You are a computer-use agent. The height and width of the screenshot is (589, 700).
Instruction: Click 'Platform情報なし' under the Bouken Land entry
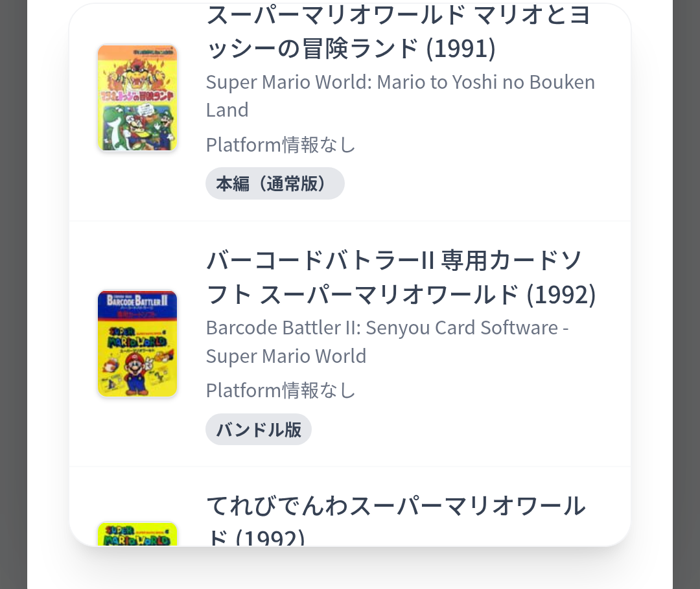pyautogui.click(x=281, y=144)
